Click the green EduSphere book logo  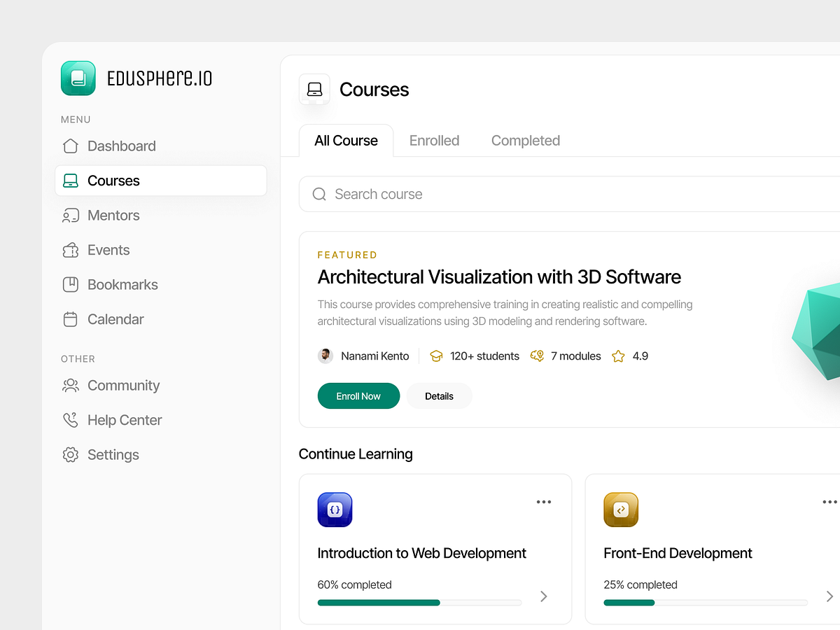78,78
